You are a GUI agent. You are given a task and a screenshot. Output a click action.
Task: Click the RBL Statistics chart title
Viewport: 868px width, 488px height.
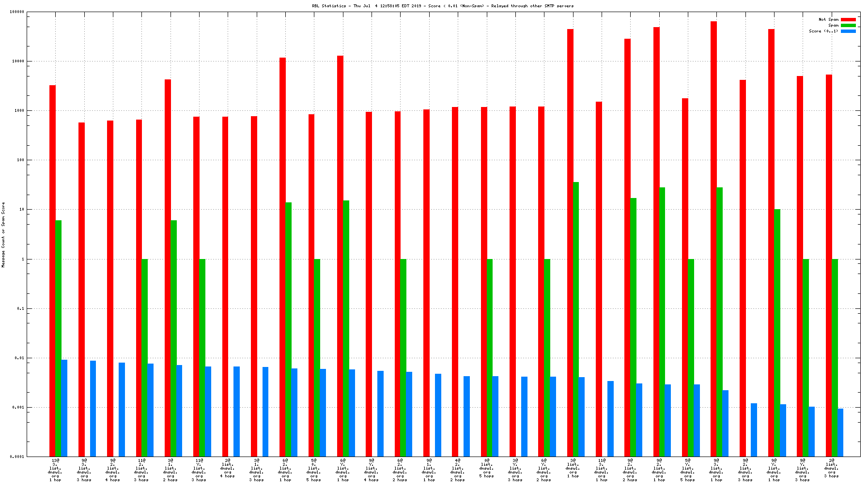coord(443,6)
